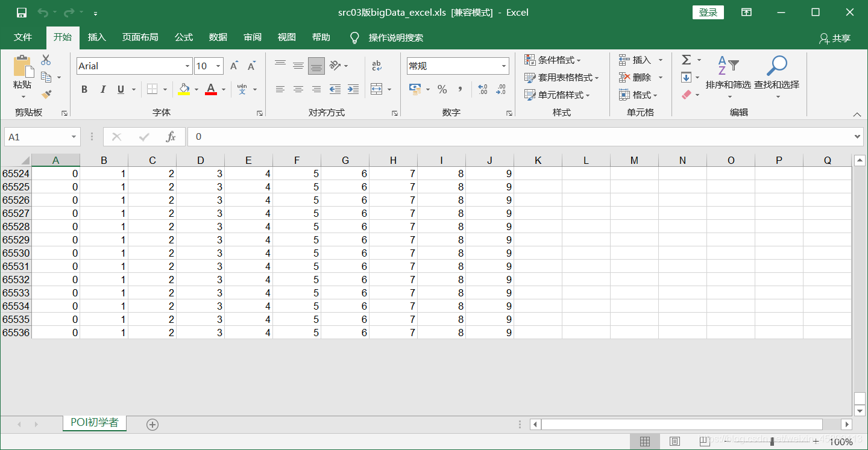The image size is (868, 450).
Task: Click the Cut scissors icon
Action: pos(46,60)
